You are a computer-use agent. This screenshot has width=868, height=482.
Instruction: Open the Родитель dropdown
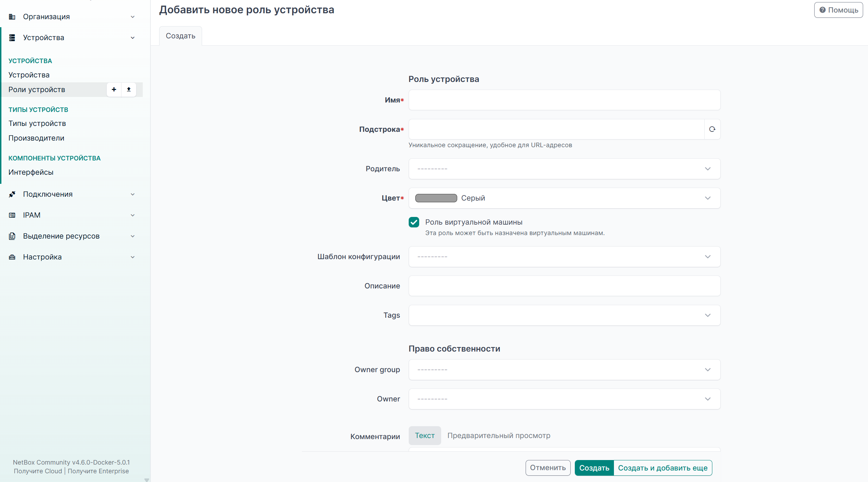click(x=564, y=169)
